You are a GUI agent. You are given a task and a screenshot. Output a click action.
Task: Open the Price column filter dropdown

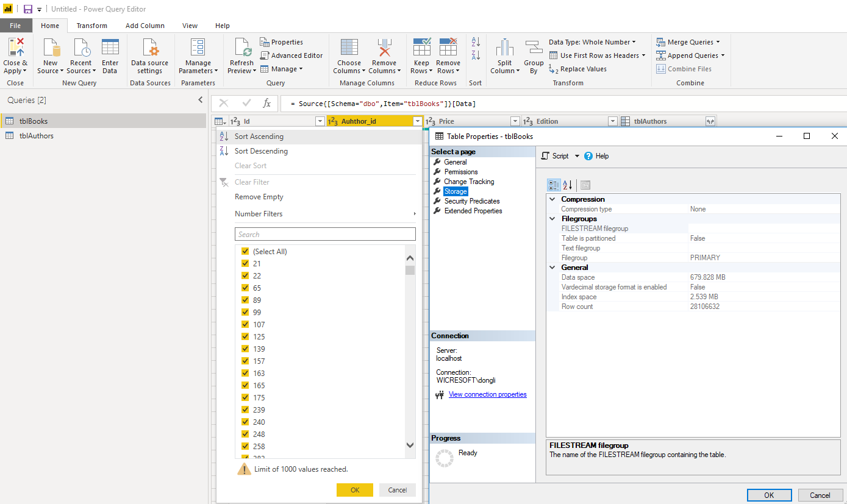515,121
